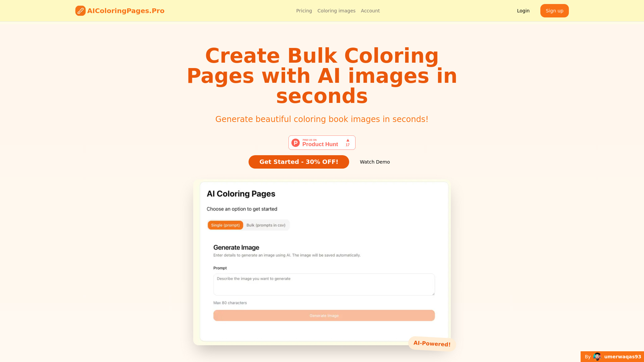Open the Account dropdown menu

(370, 11)
